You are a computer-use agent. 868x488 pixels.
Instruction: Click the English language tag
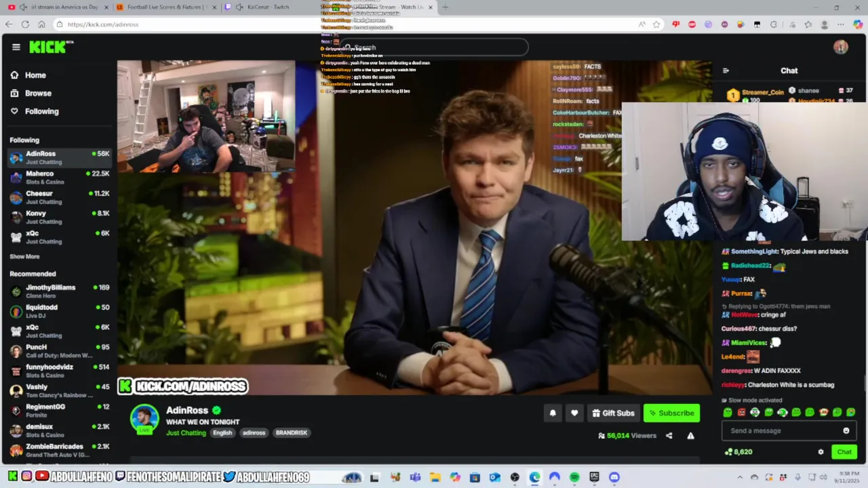pos(222,432)
